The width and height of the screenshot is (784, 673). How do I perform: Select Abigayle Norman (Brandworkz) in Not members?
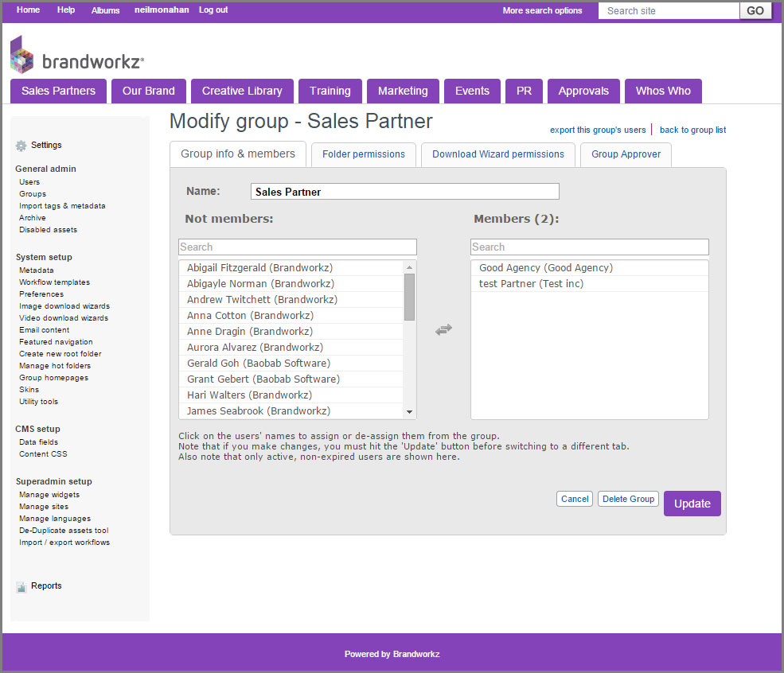click(x=291, y=284)
